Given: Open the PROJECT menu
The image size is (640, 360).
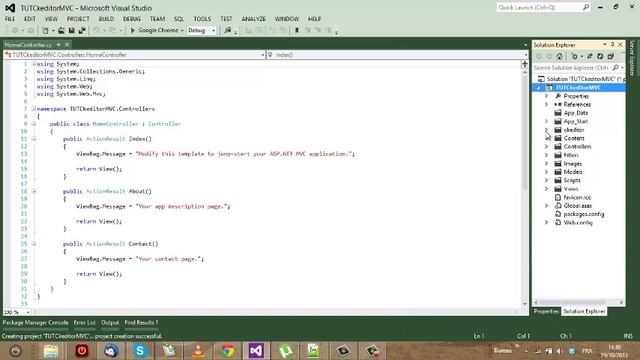Looking at the screenshot, I should 78,19.
